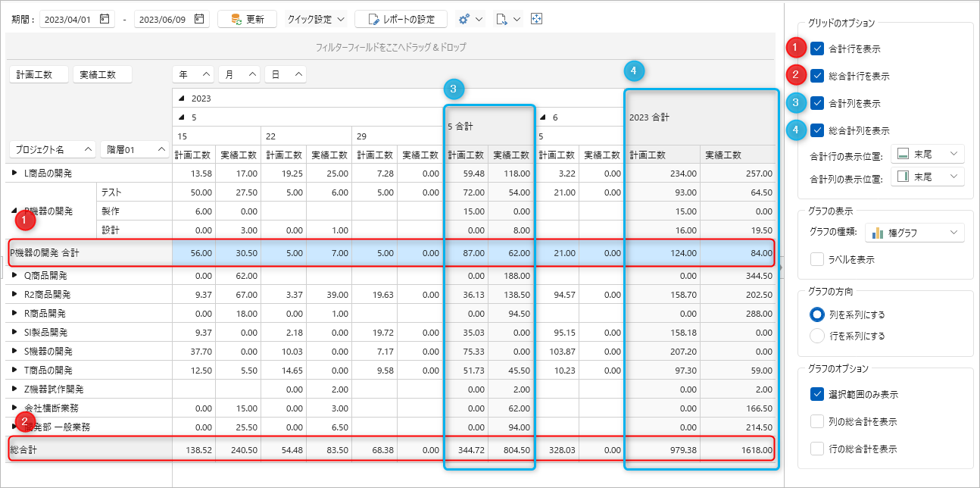The image size is (980, 488).
Task: Open 合計行の表示位置 dropdown
Action: click(x=928, y=154)
